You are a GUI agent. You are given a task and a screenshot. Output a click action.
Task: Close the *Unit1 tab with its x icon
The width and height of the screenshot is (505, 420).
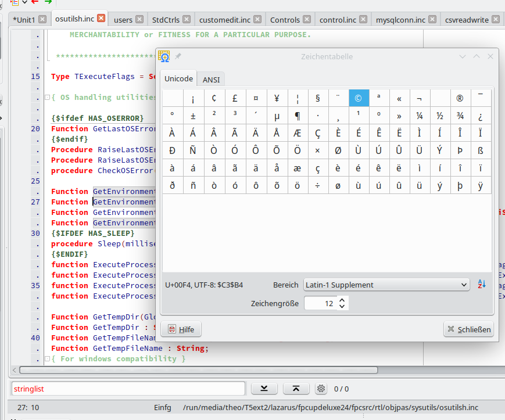point(42,19)
